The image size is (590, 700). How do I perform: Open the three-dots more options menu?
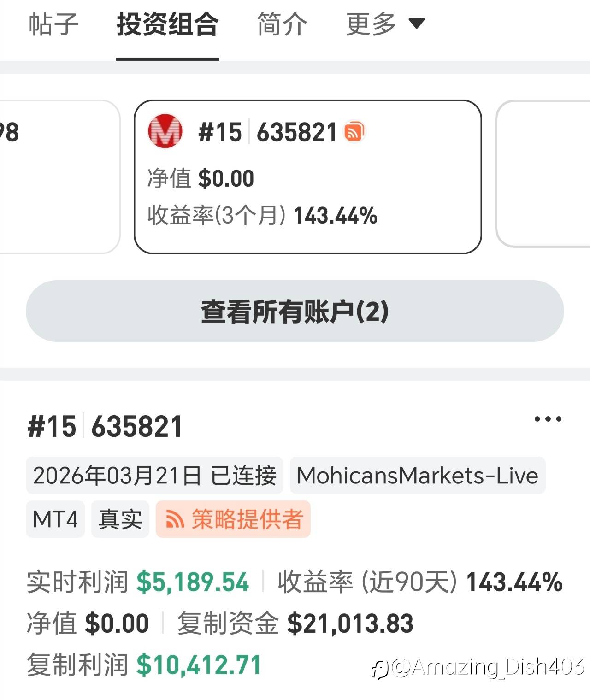(548, 419)
